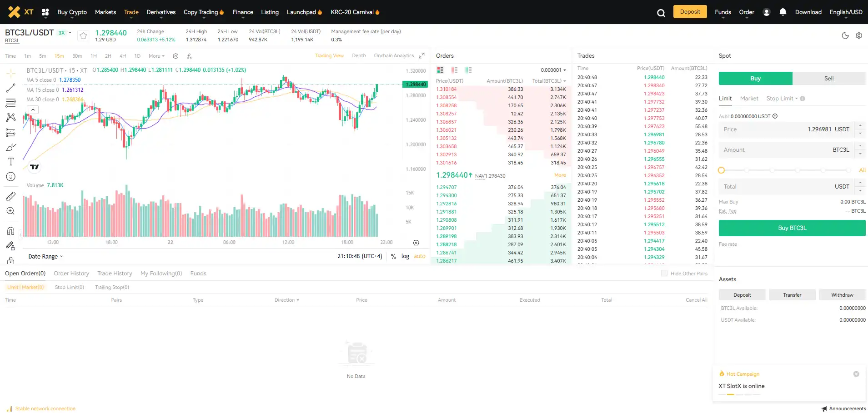Click the orange Deposit button in header
The image size is (868, 413).
point(690,12)
